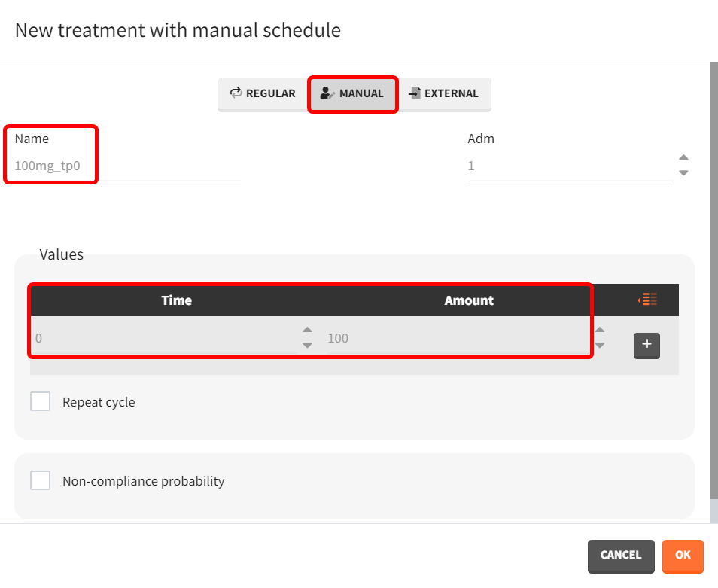
Task: Enable the Repeat cycle checkbox
Action: click(41, 401)
